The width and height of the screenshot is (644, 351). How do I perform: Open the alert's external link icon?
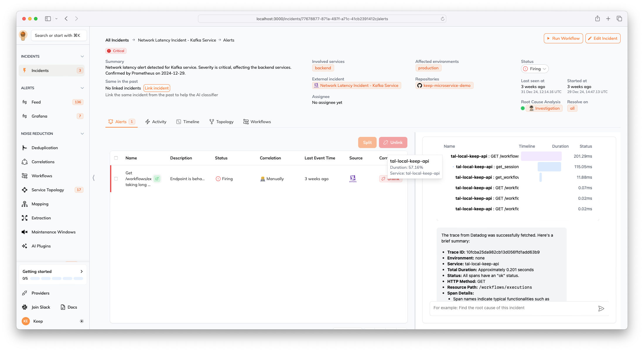(x=157, y=178)
